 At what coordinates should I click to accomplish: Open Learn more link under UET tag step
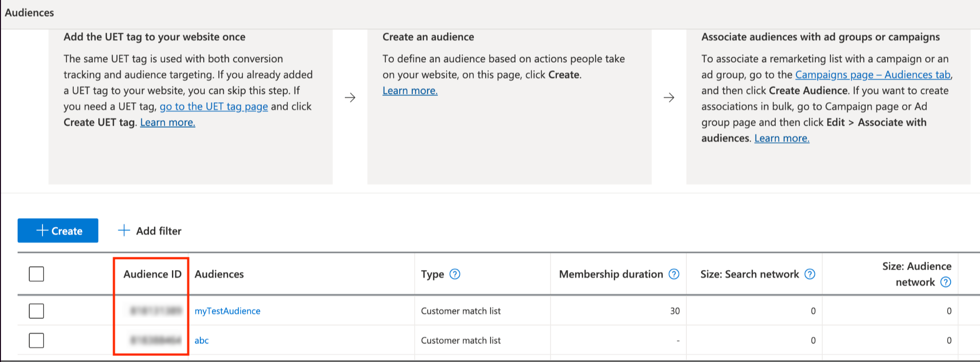pyautogui.click(x=168, y=122)
